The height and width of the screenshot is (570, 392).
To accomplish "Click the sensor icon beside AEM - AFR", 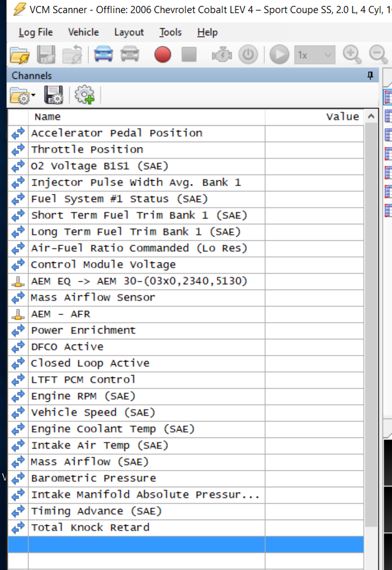I will pyautogui.click(x=18, y=314).
